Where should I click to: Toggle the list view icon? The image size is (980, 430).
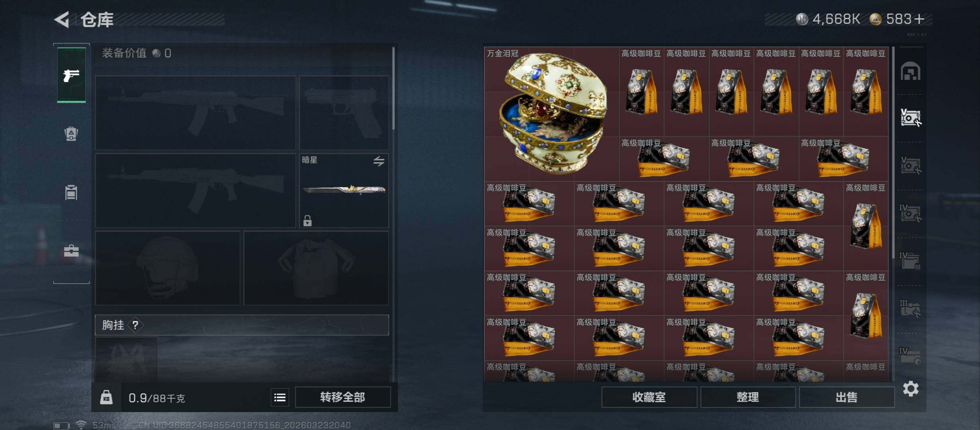pyautogui.click(x=280, y=397)
